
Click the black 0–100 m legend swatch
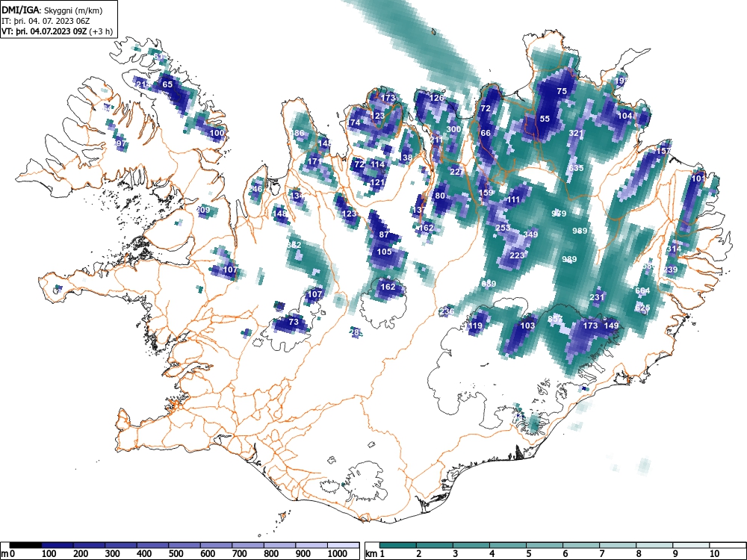25,545
